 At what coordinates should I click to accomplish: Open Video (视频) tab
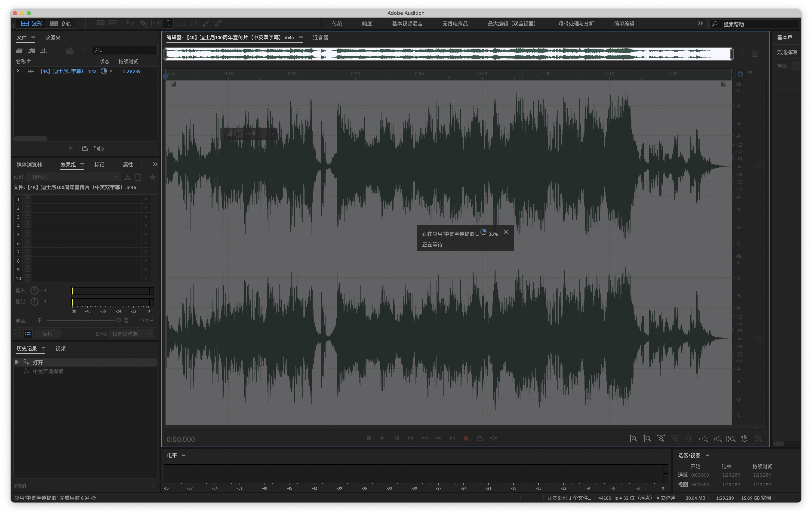[60, 349]
